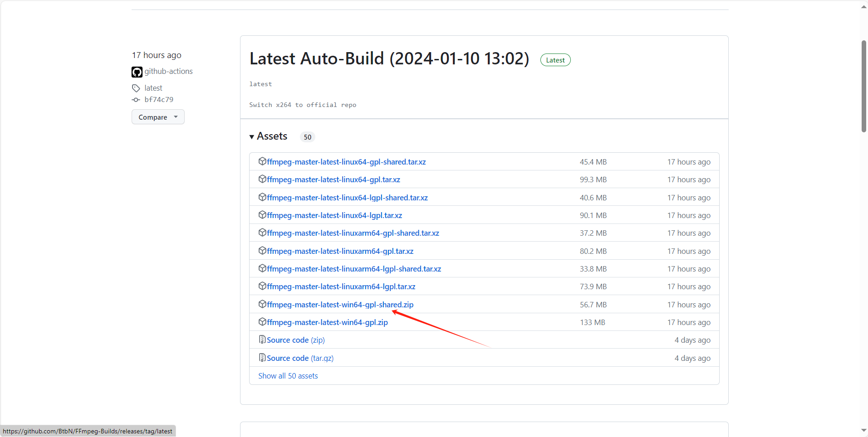This screenshot has height=437, width=868.
Task: Open the ffmpeg-master-latest-linux64-lgpl-shared.tar.xz link
Action: (x=347, y=198)
